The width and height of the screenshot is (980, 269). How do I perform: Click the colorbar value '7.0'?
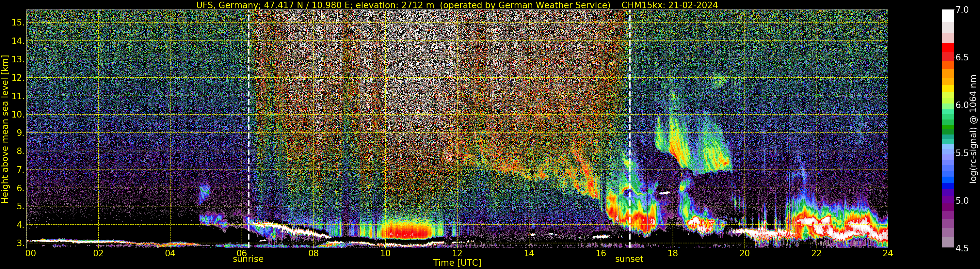[962, 10]
